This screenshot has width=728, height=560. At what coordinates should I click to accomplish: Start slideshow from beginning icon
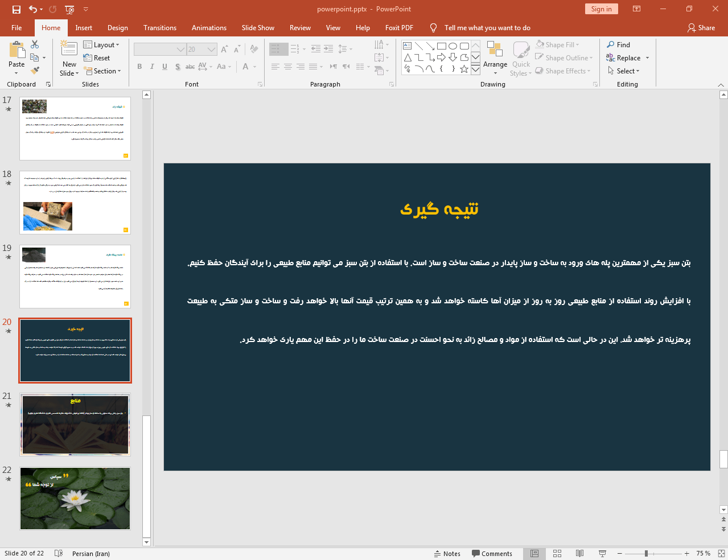click(69, 9)
